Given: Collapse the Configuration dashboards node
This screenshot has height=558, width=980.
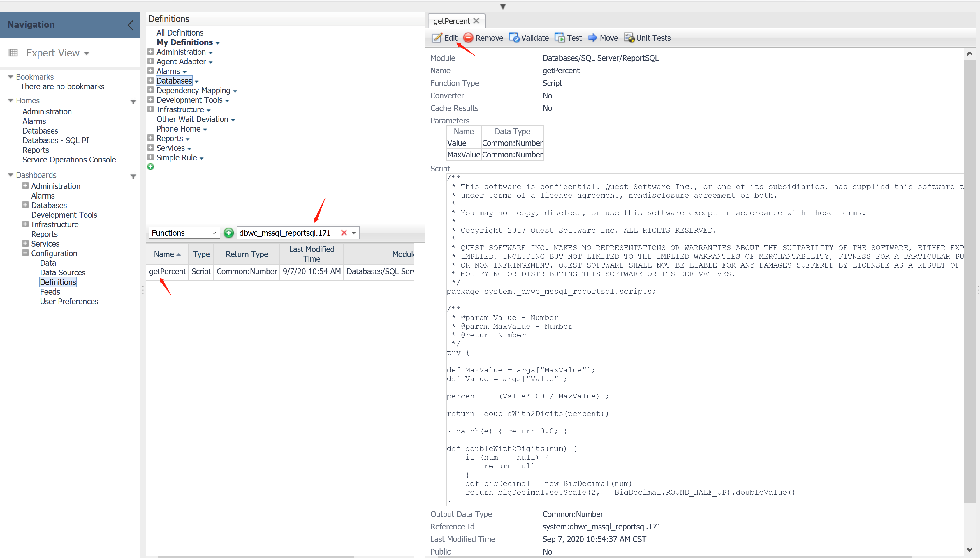Looking at the screenshot, I should (x=25, y=253).
